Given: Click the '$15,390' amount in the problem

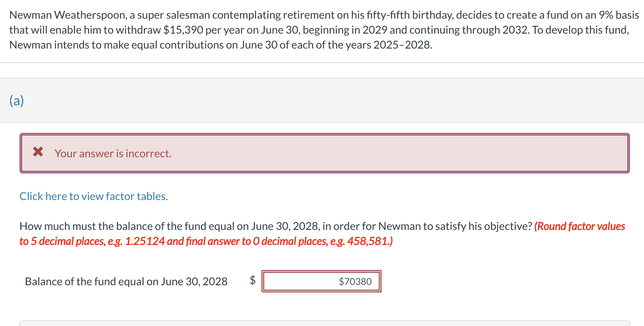Looking at the screenshot, I should [x=183, y=30].
